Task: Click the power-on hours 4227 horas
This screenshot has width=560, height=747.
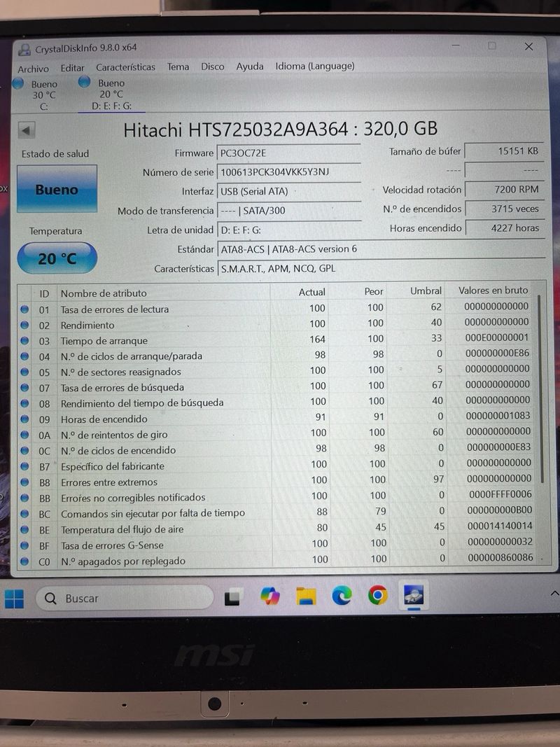Action: point(504,228)
